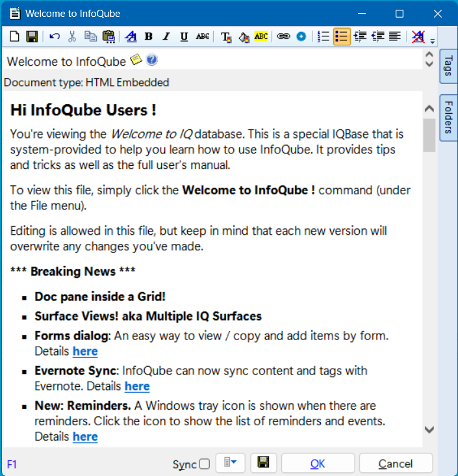Open Paste Special clipboard icon
458x476 pixels.
(x=108, y=37)
